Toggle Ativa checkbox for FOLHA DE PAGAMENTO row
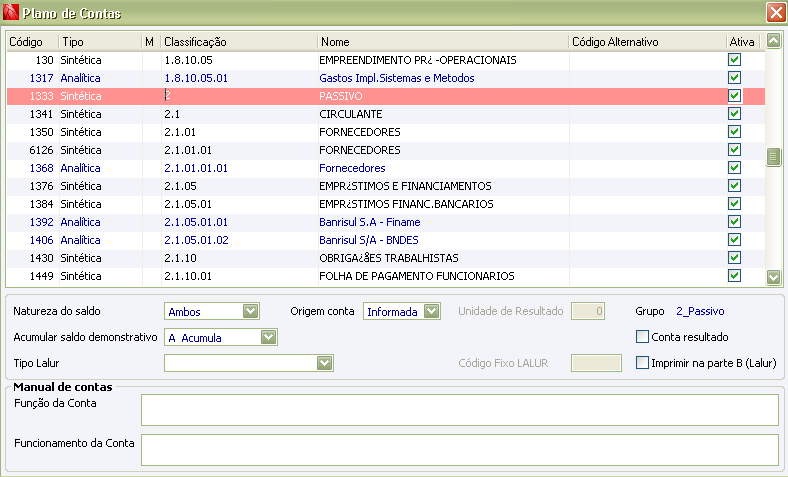Image resolution: width=788 pixels, height=477 pixels. 734,275
